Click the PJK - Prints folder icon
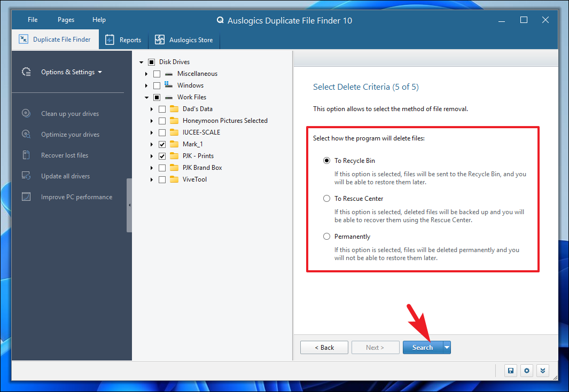This screenshot has width=569, height=392. 174,156
